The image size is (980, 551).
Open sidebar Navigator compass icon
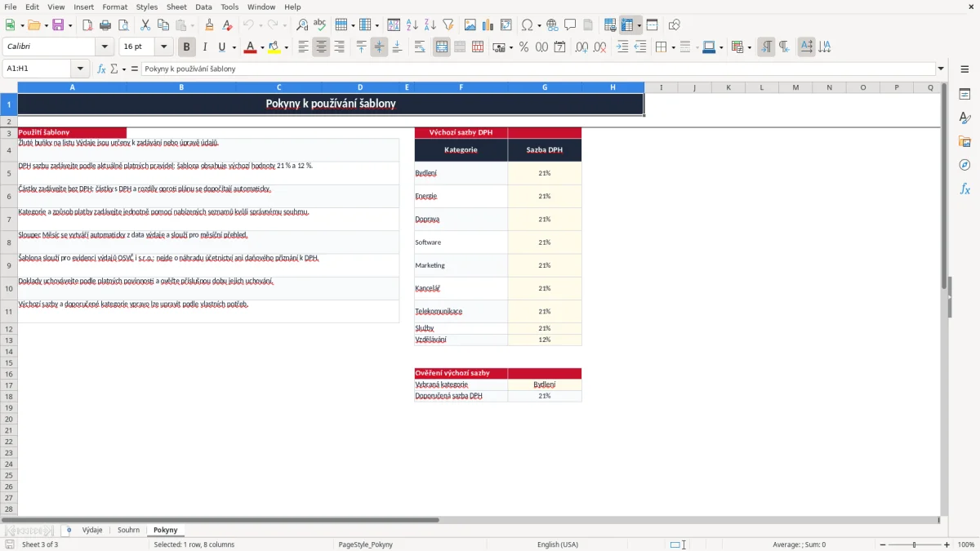(964, 165)
